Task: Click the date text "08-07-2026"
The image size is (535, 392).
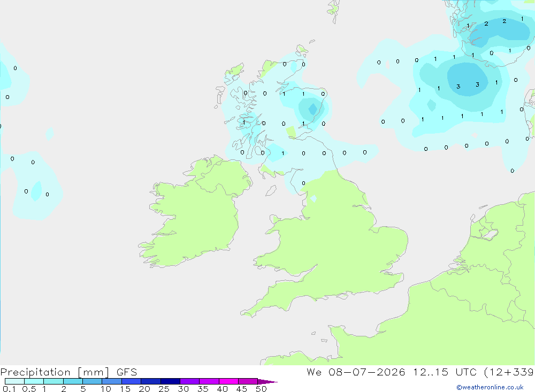Action: 367,372
